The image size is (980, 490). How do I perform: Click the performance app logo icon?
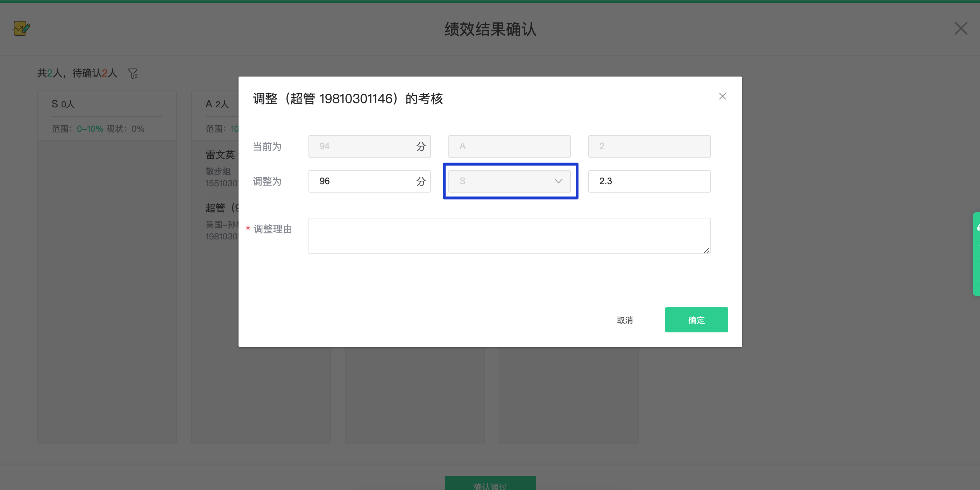pos(21,28)
